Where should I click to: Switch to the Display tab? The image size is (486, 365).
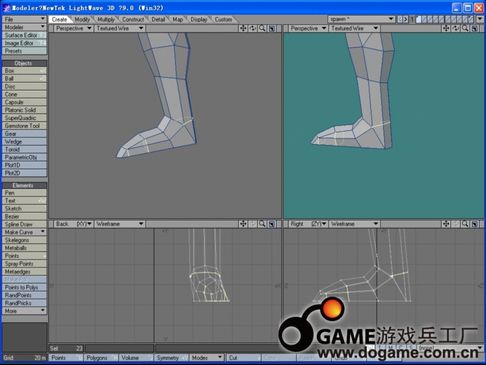pos(199,19)
